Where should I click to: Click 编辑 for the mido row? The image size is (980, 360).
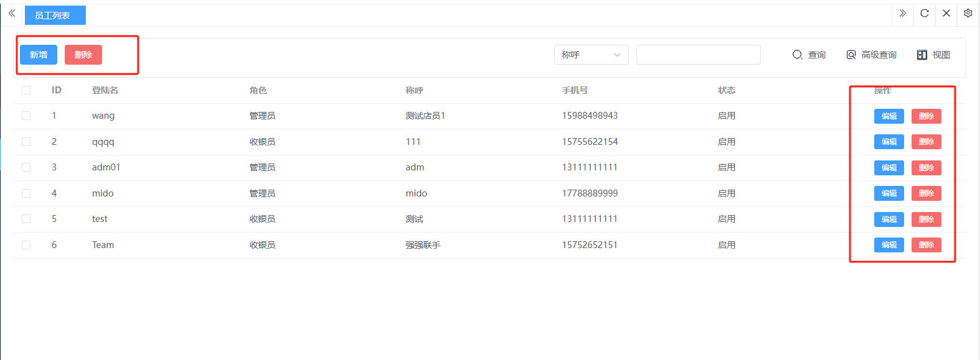(889, 193)
